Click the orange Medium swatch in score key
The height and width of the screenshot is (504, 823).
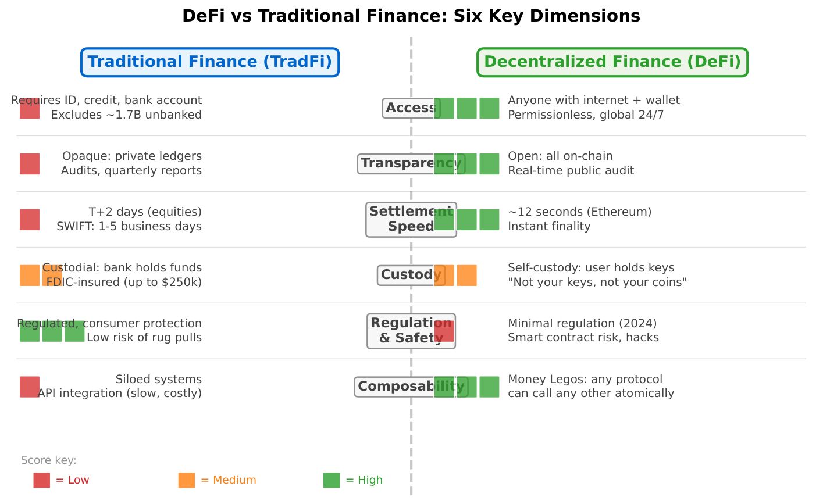187,480
